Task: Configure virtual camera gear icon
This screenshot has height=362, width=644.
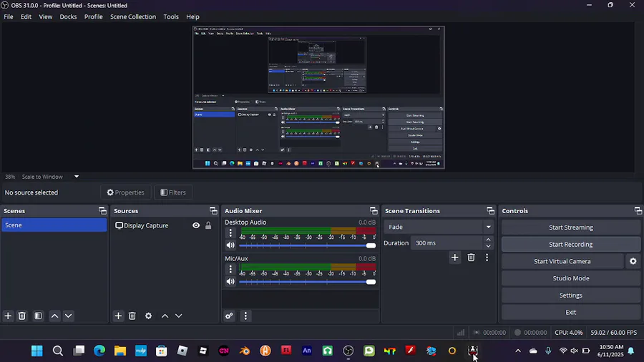Action: [633, 261]
